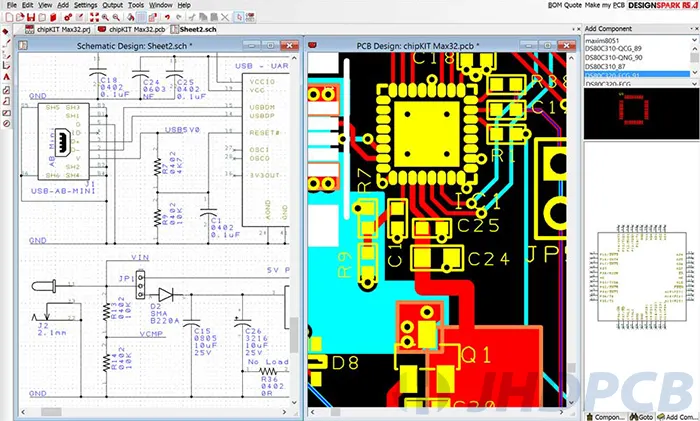
Task: Open the Add Component panel options arrow
Action: click(691, 29)
